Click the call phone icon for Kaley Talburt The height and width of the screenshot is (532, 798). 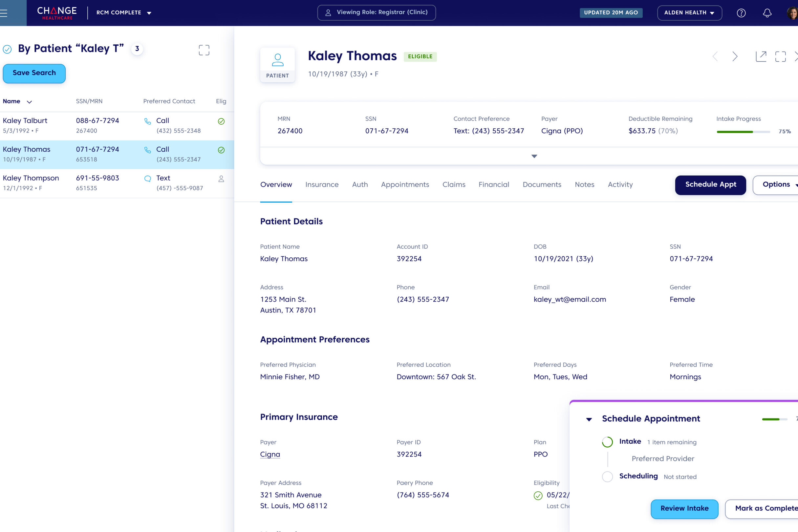coord(148,121)
